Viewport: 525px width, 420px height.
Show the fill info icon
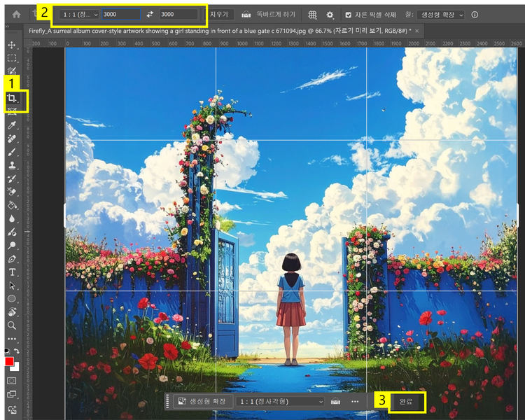[475, 15]
